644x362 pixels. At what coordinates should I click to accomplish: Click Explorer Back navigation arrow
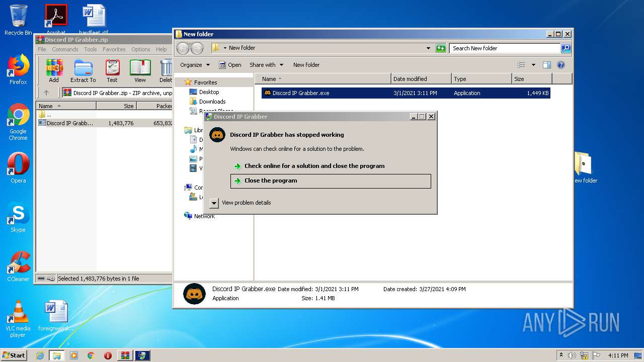[183, 48]
